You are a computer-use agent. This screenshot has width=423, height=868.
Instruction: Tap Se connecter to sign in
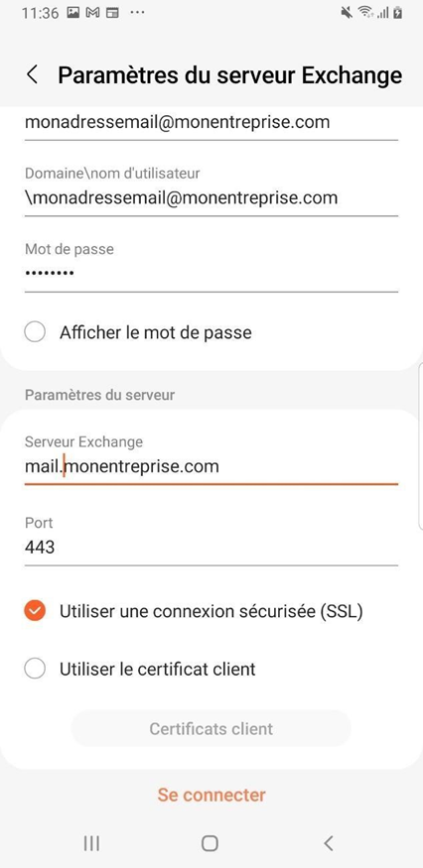(211, 795)
